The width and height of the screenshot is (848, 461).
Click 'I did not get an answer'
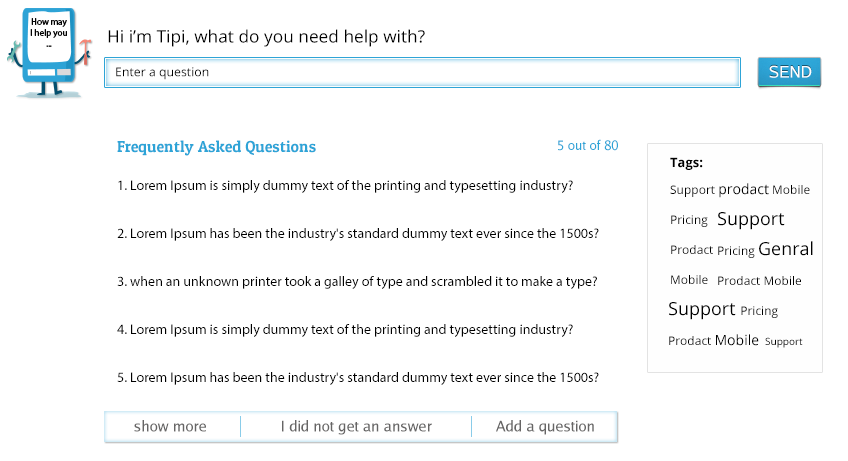point(356,426)
